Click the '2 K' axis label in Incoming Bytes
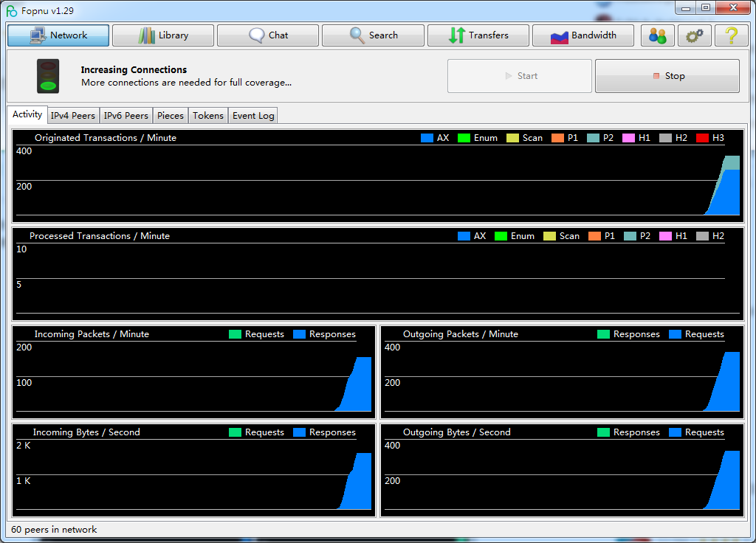756x543 pixels. pyautogui.click(x=23, y=445)
